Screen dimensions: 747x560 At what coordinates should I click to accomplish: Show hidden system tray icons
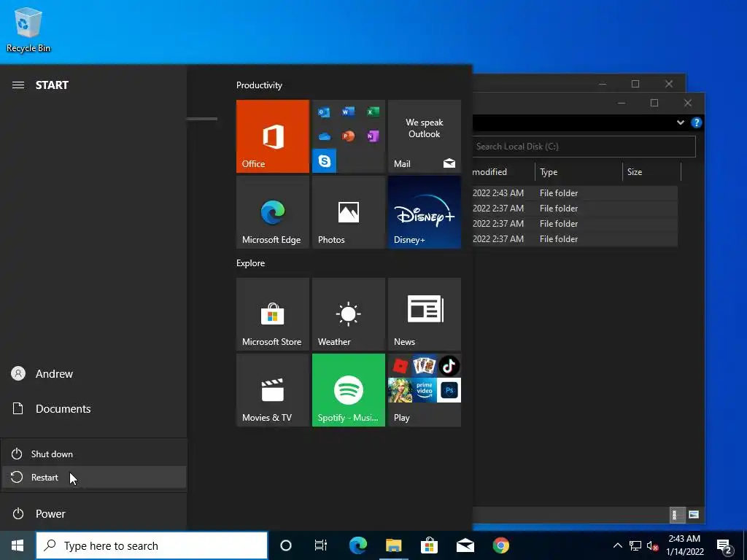click(x=617, y=545)
